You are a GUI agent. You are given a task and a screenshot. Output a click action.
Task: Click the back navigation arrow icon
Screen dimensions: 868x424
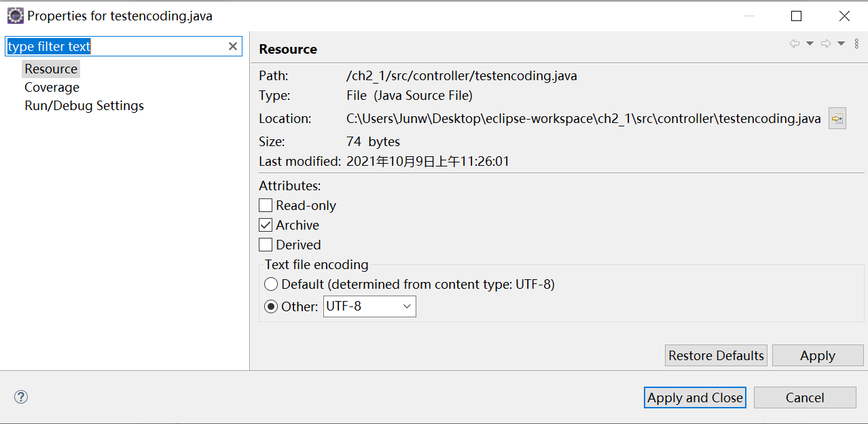(x=794, y=43)
